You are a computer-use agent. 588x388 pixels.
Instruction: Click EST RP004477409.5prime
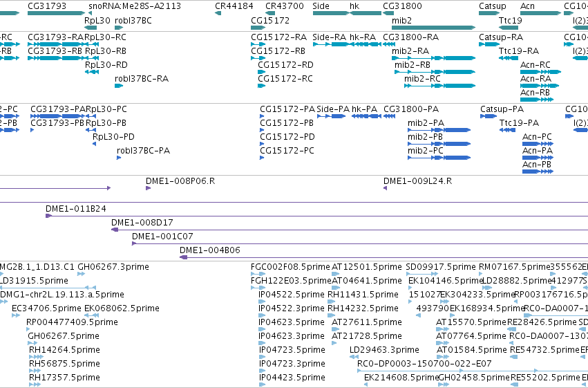tap(72, 322)
